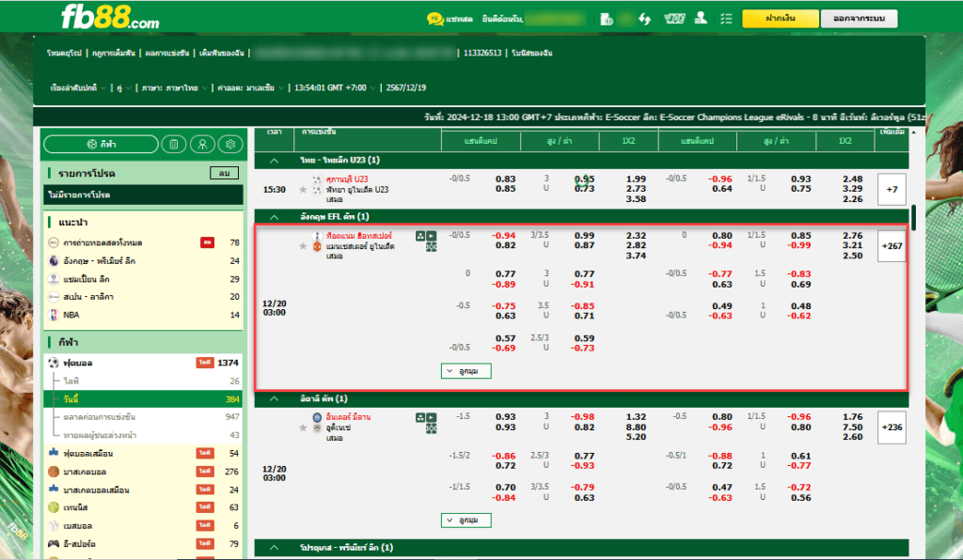
Task: Click the ลบ button in รายการโปรด
Action: click(224, 173)
